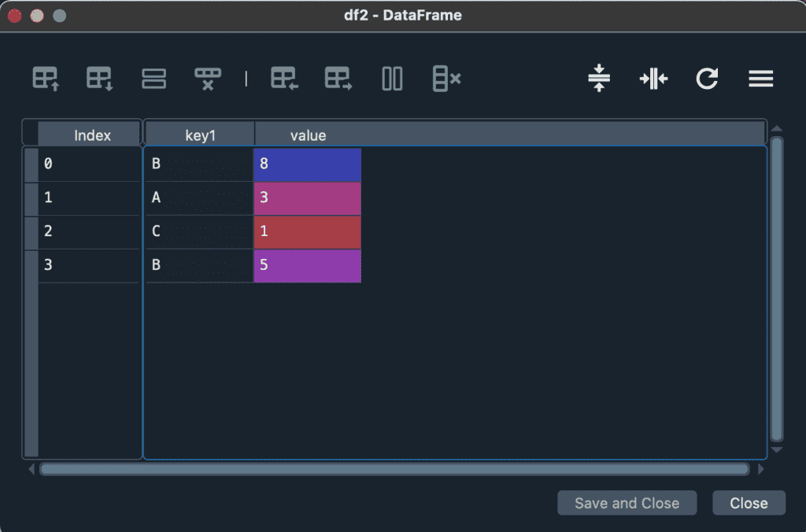This screenshot has width=806, height=532.
Task: Click the Close button
Action: 749,503
